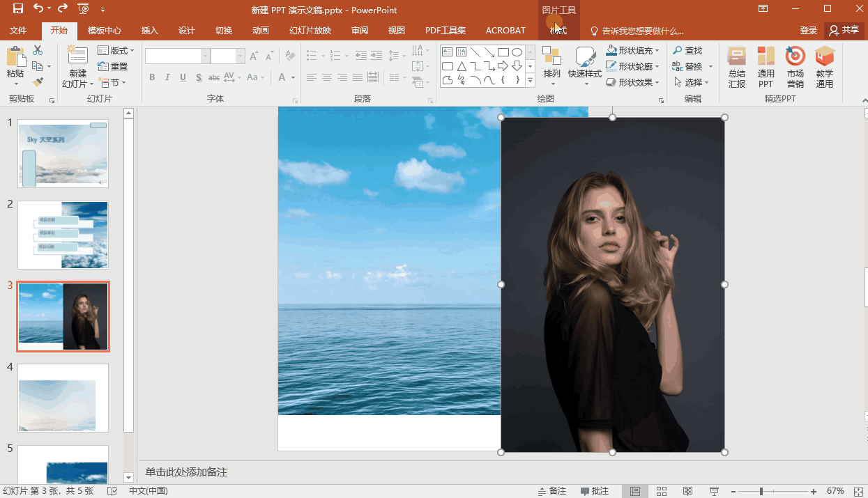Screen dimensions: 868x498
Task: Click the 查找 find button
Action: [x=687, y=51]
